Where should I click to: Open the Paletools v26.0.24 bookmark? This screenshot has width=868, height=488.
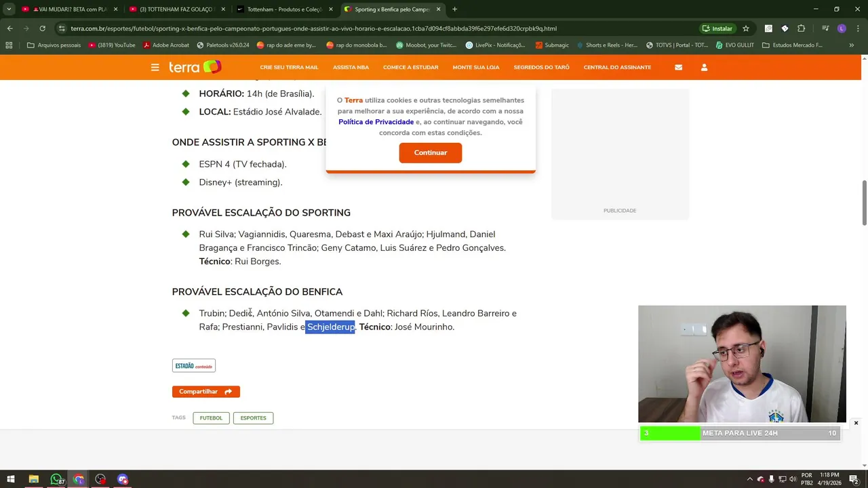point(223,45)
